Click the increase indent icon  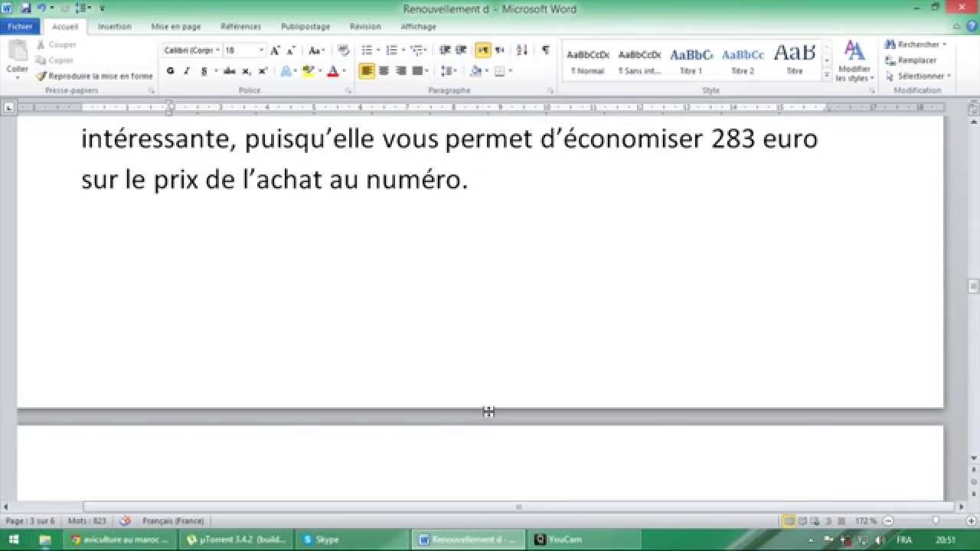pyautogui.click(x=461, y=51)
